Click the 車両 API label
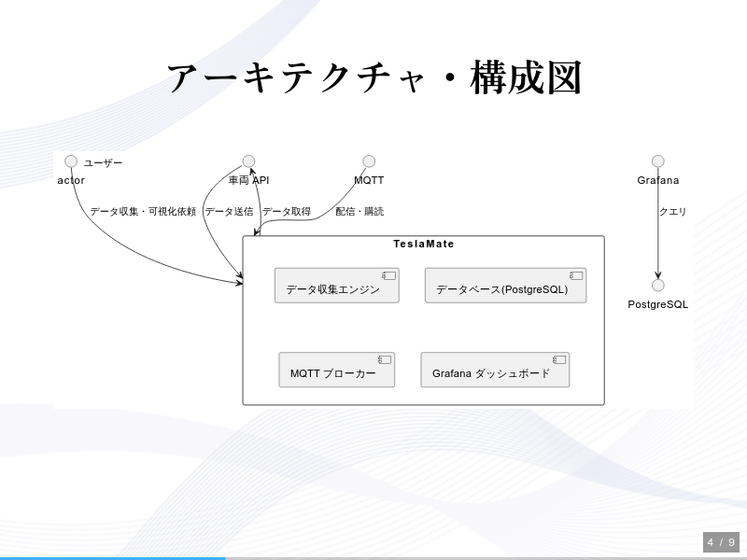The width and height of the screenshot is (747, 560). [248, 180]
